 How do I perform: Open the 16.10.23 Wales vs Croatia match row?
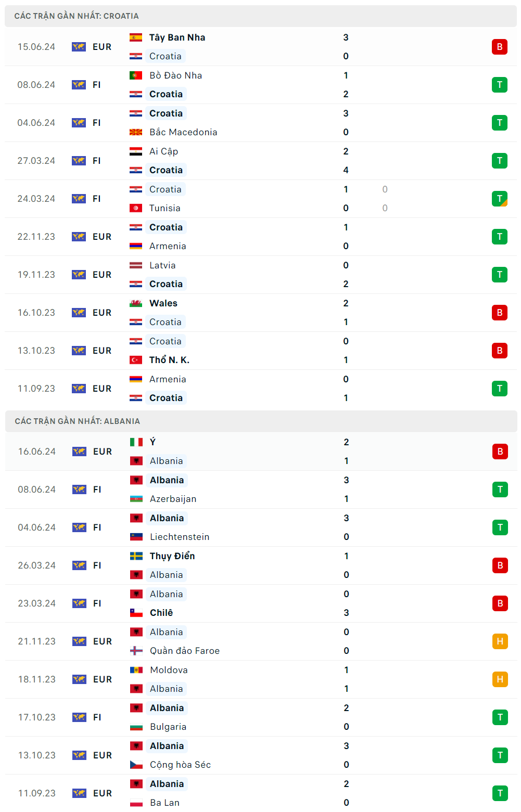click(260, 313)
